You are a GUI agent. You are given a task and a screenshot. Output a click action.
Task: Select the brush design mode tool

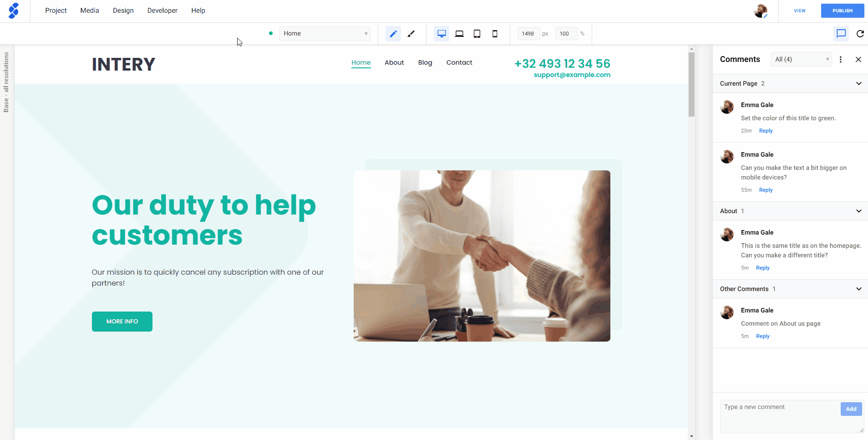click(411, 34)
